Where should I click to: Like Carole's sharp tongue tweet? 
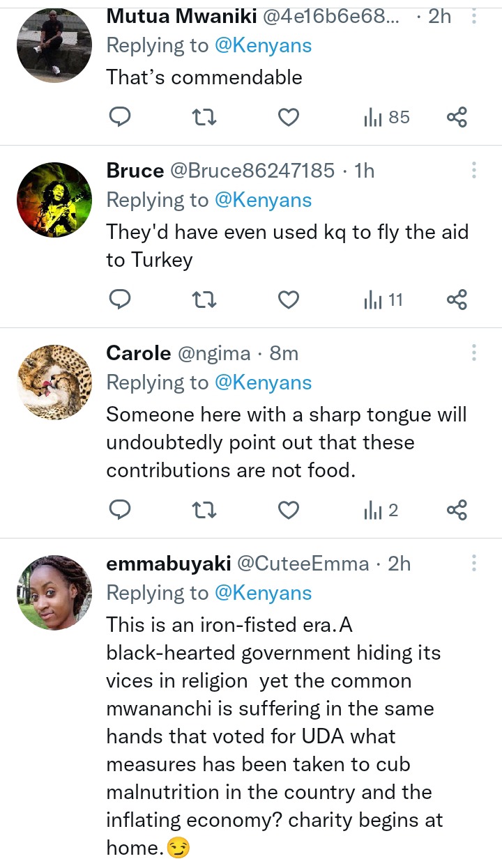click(x=289, y=511)
